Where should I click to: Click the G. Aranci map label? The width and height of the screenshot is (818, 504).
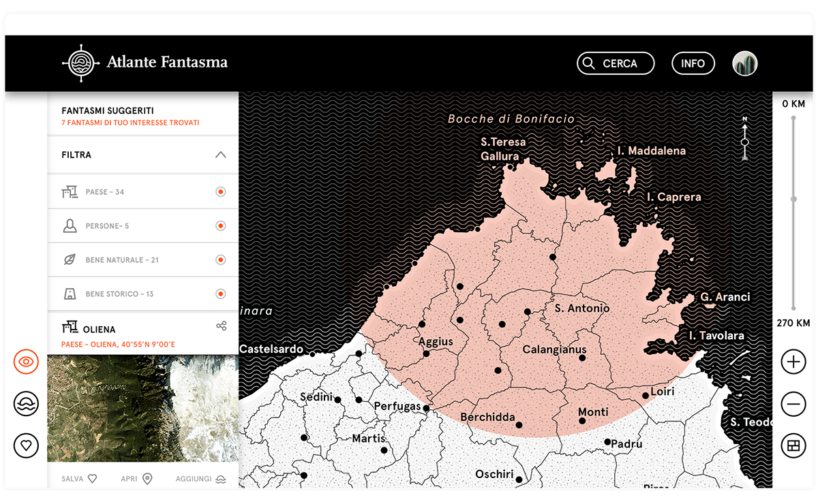725,297
